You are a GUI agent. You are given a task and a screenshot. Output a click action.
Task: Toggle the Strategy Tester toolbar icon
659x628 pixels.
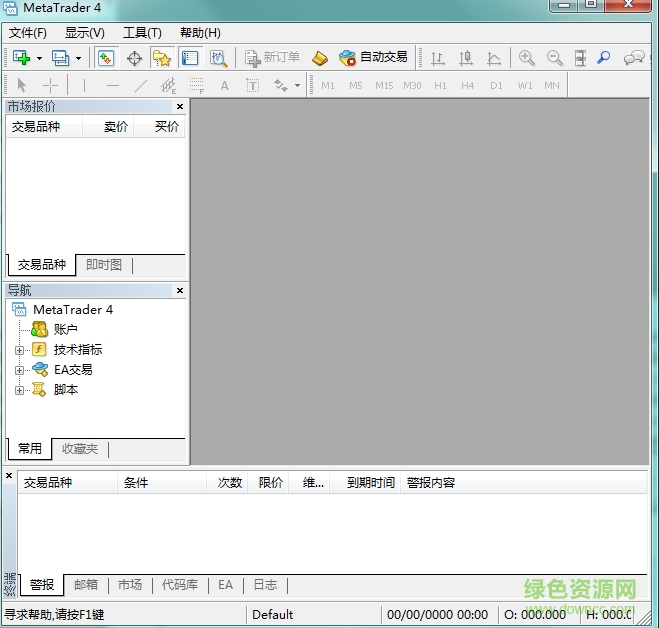218,58
